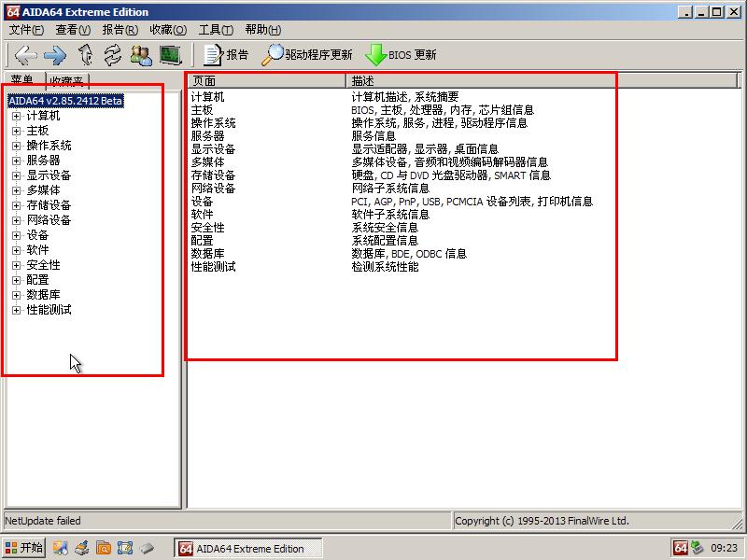Click the 开始 Start button
Screen dimensions: 747x560
(x=24, y=548)
